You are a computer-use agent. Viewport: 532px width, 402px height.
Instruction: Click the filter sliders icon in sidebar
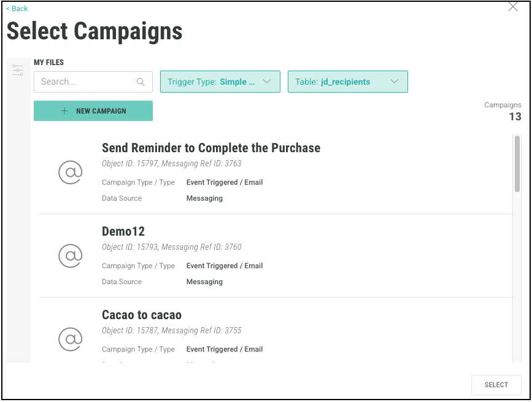(18, 71)
